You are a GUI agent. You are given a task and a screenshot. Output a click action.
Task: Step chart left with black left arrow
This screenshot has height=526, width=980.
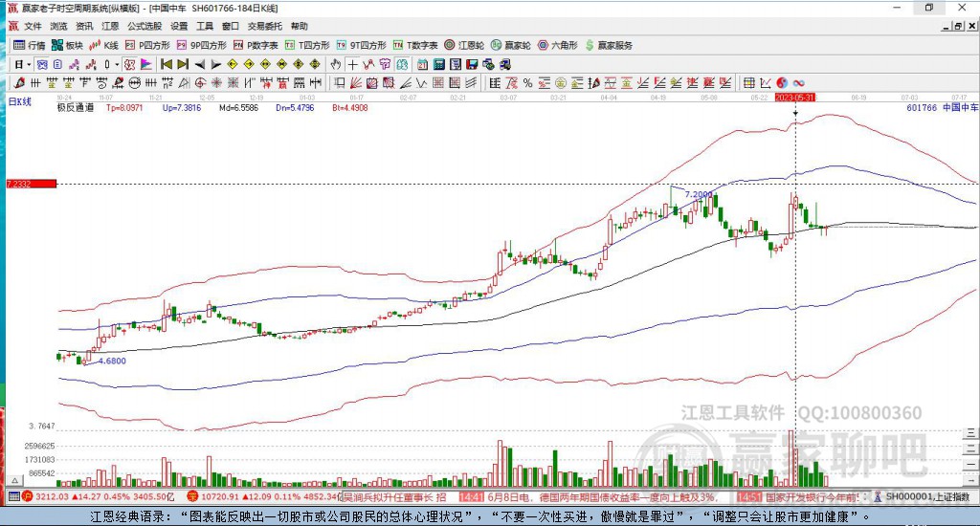(x=200, y=64)
